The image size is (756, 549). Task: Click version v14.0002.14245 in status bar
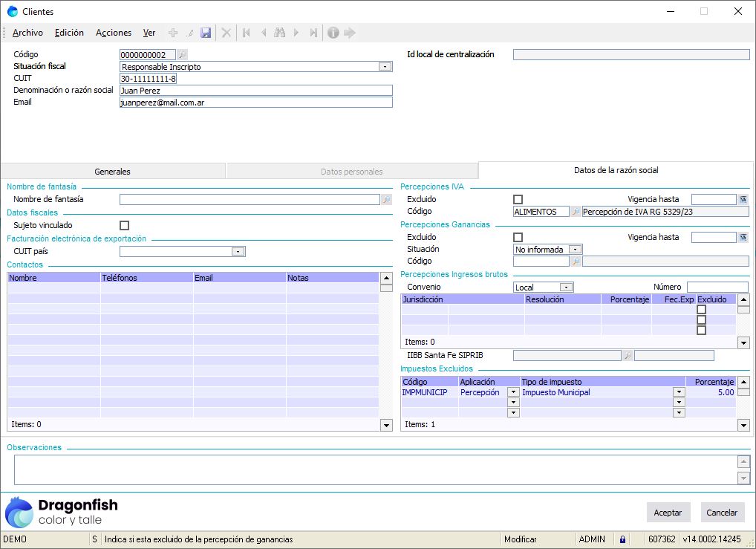tap(711, 539)
